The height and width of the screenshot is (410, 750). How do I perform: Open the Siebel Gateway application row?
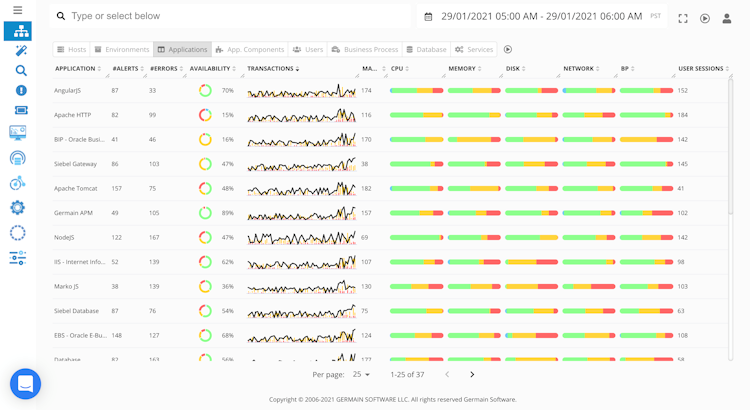click(391, 164)
